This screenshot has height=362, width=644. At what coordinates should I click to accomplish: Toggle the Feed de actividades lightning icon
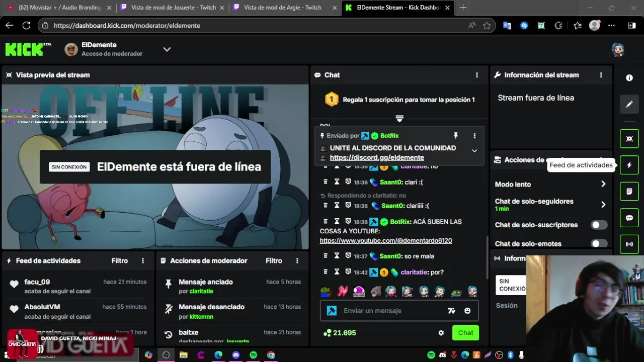point(629,165)
